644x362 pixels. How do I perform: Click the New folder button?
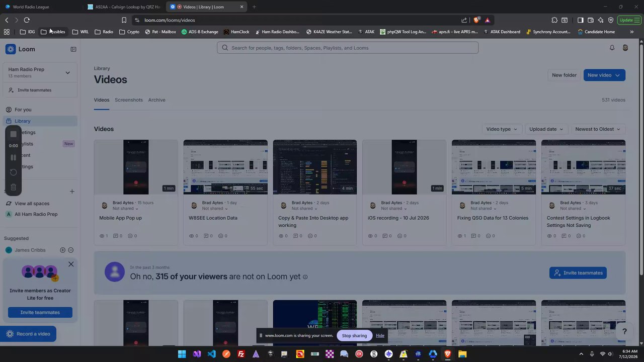tap(564, 75)
